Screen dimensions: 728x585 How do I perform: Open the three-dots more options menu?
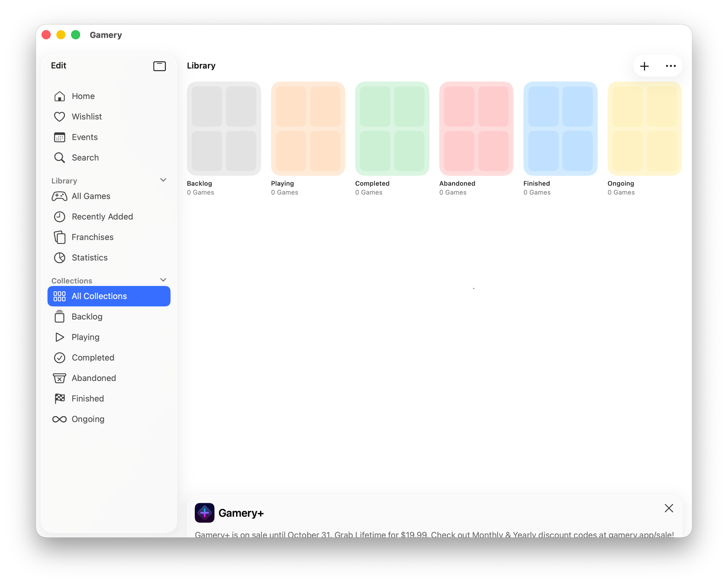point(670,66)
